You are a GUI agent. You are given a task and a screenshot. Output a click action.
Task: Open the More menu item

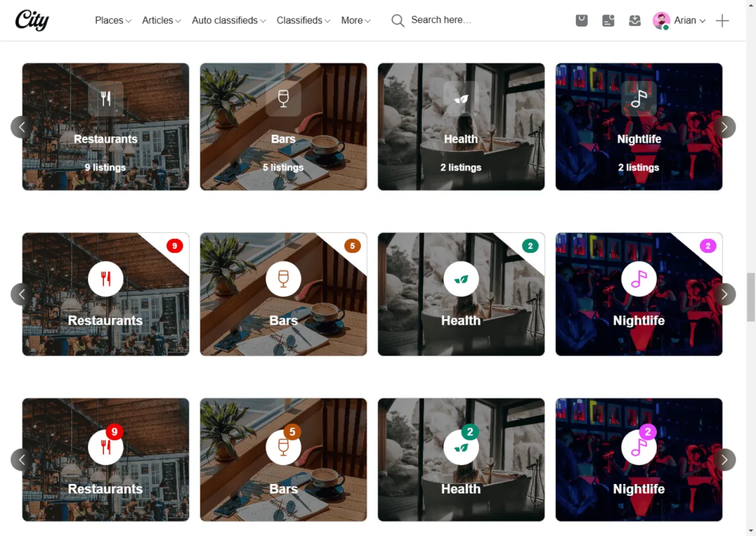coord(356,20)
